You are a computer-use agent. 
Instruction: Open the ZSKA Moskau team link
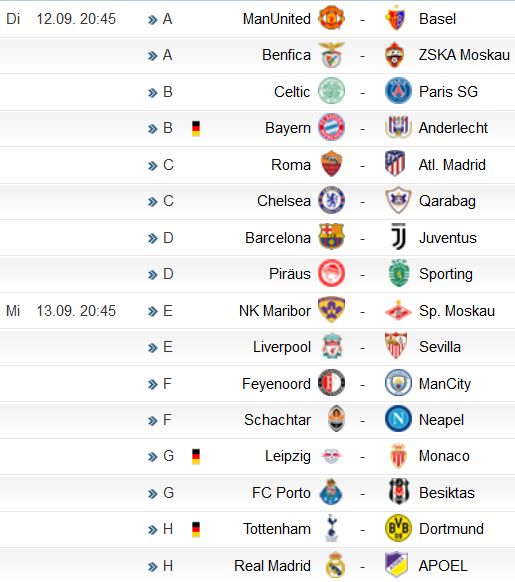[464, 55]
